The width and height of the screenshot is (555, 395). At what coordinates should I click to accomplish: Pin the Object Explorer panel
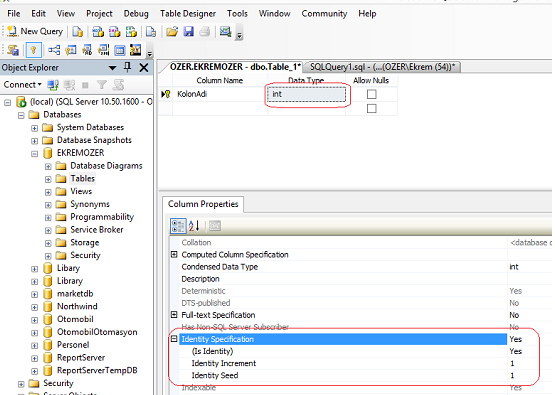(x=128, y=67)
